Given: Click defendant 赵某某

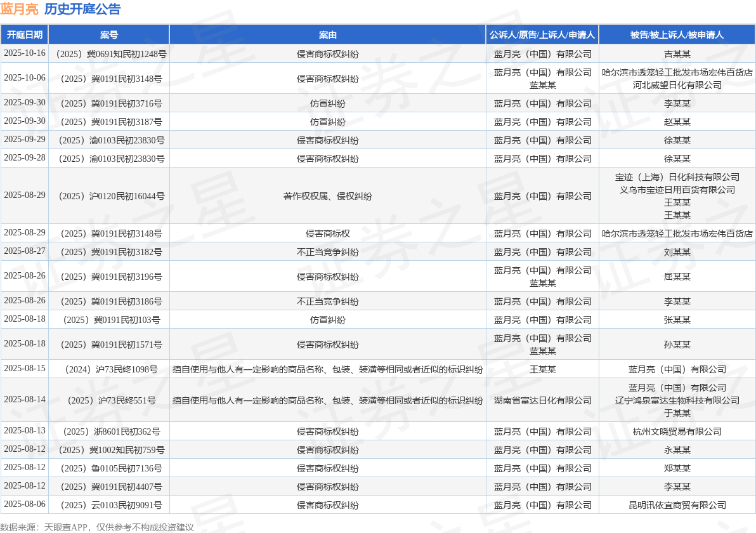Looking at the screenshot, I should (x=677, y=122).
